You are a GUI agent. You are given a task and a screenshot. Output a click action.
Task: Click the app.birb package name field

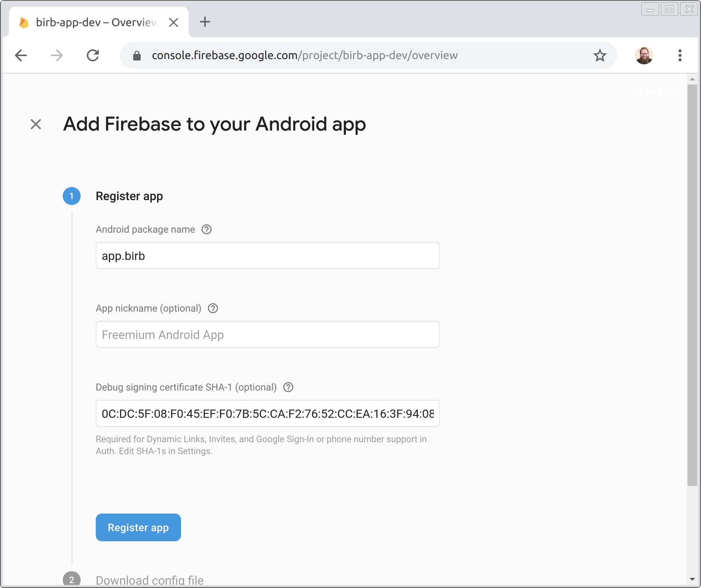tap(267, 255)
